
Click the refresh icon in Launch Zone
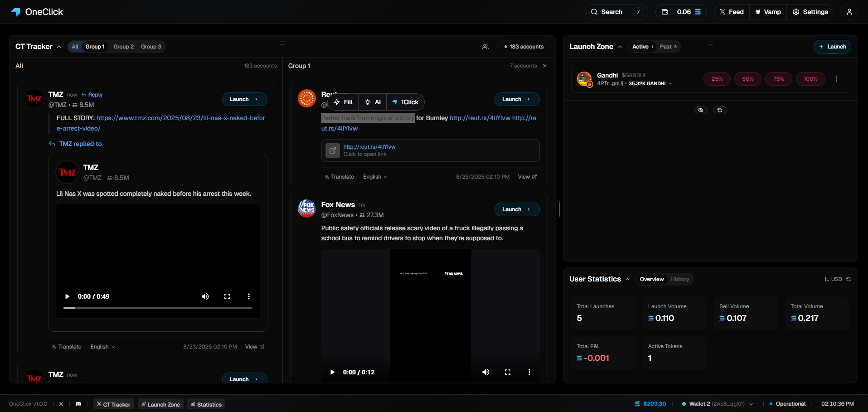(720, 110)
